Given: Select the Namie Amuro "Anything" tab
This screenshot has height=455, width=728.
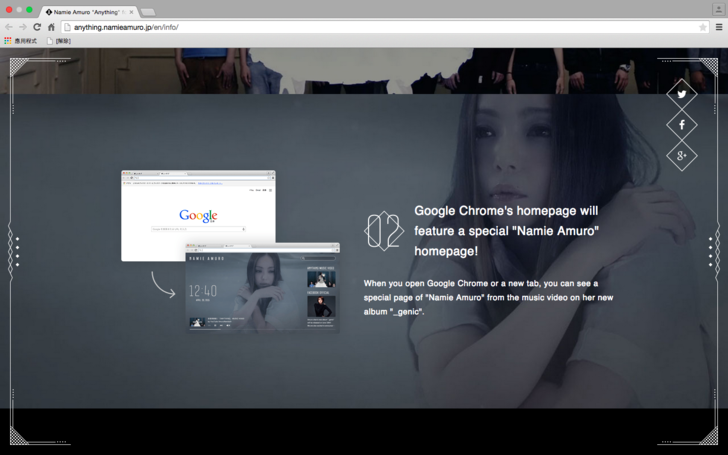Looking at the screenshot, I should (x=86, y=11).
